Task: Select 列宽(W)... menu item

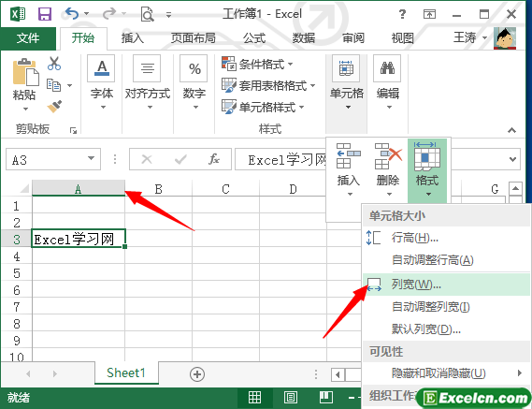Action: tap(446, 285)
